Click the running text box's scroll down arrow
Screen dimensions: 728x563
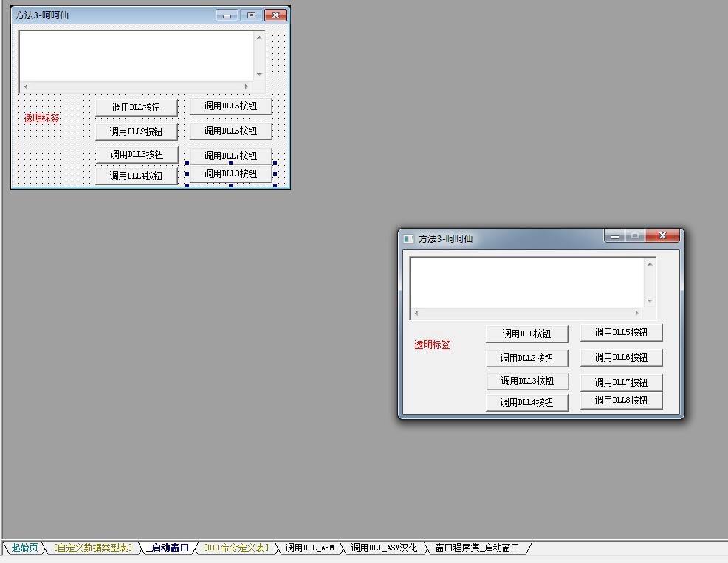tap(650, 301)
